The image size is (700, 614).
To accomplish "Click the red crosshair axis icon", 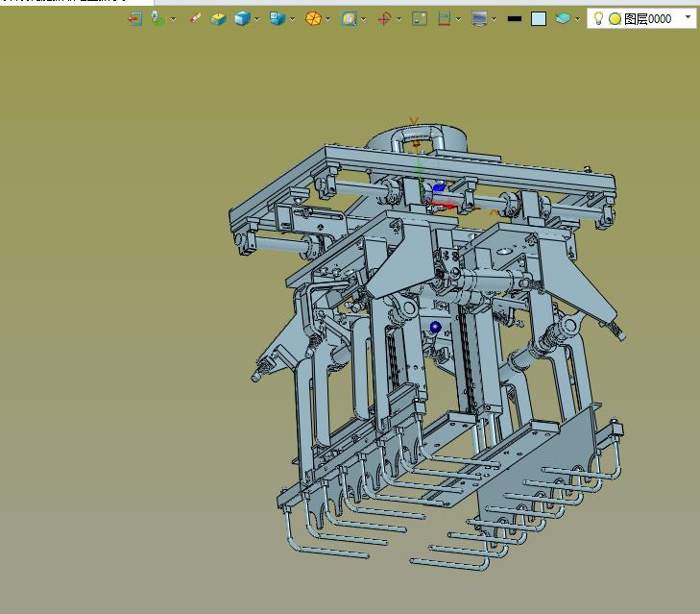I will (x=384, y=18).
